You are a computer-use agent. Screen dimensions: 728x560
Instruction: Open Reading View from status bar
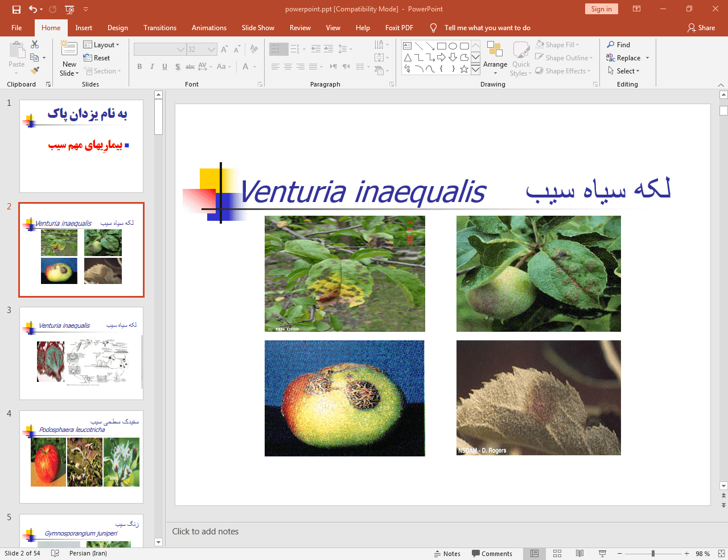579,553
